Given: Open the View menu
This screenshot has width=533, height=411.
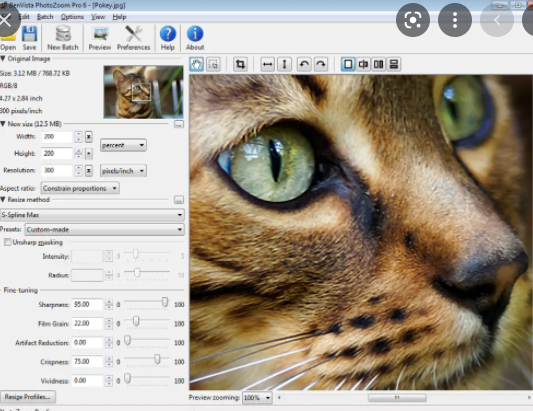Looking at the screenshot, I should tap(98, 17).
